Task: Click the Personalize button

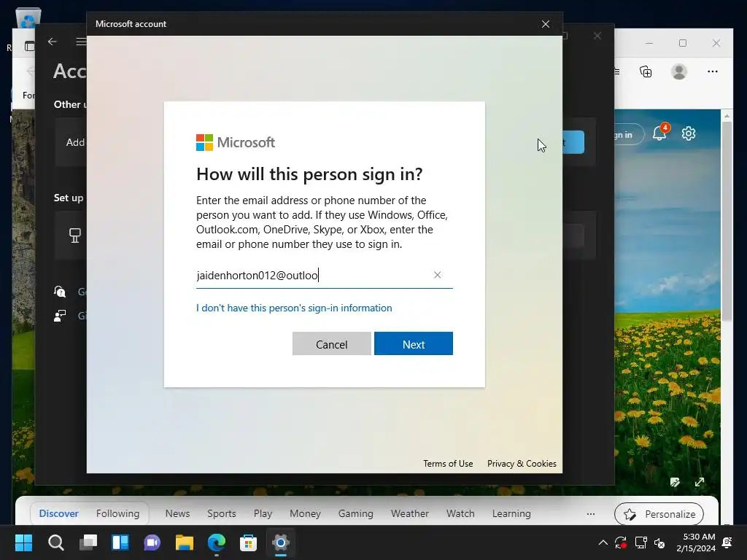Action: 659,514
